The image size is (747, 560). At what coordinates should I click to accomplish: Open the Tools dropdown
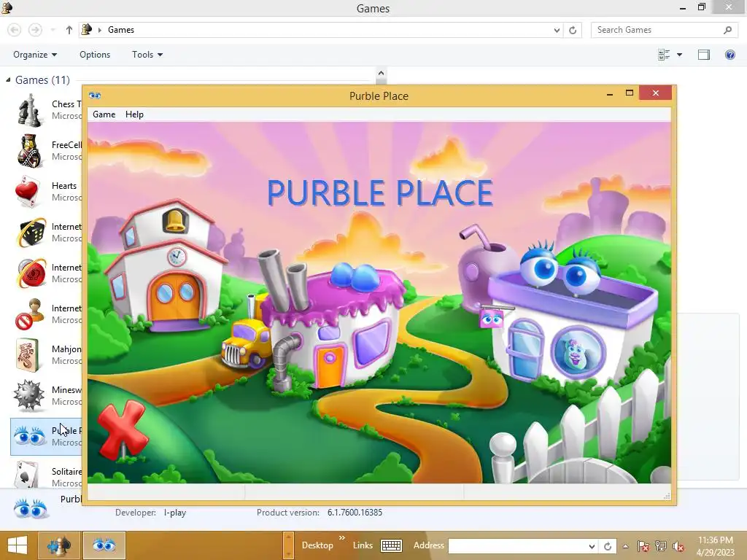(147, 55)
